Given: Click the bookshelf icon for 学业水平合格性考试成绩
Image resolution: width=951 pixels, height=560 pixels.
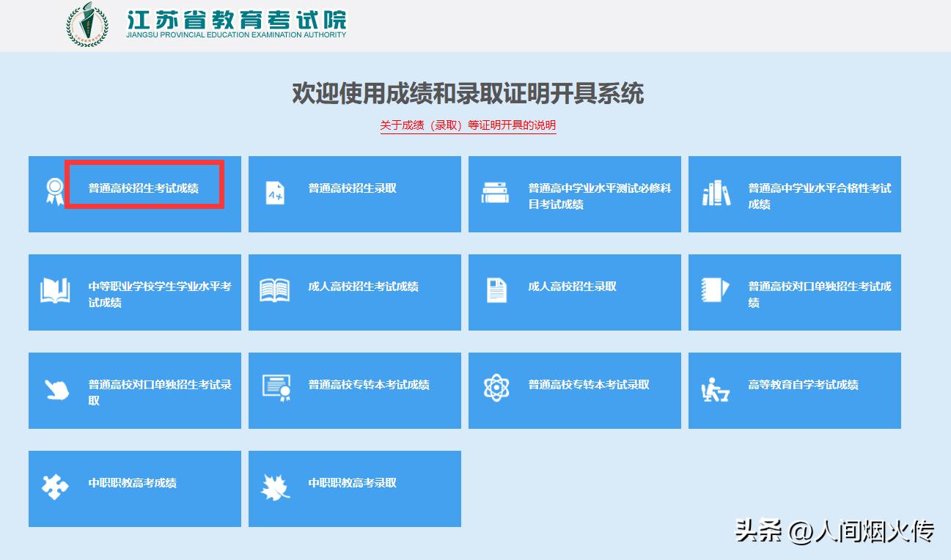Looking at the screenshot, I should (715, 192).
